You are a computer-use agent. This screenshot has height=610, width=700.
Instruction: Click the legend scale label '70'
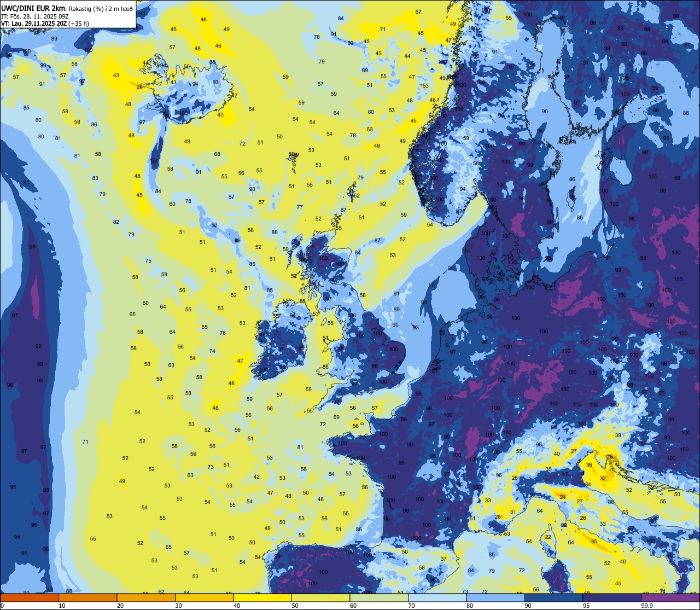(x=411, y=606)
